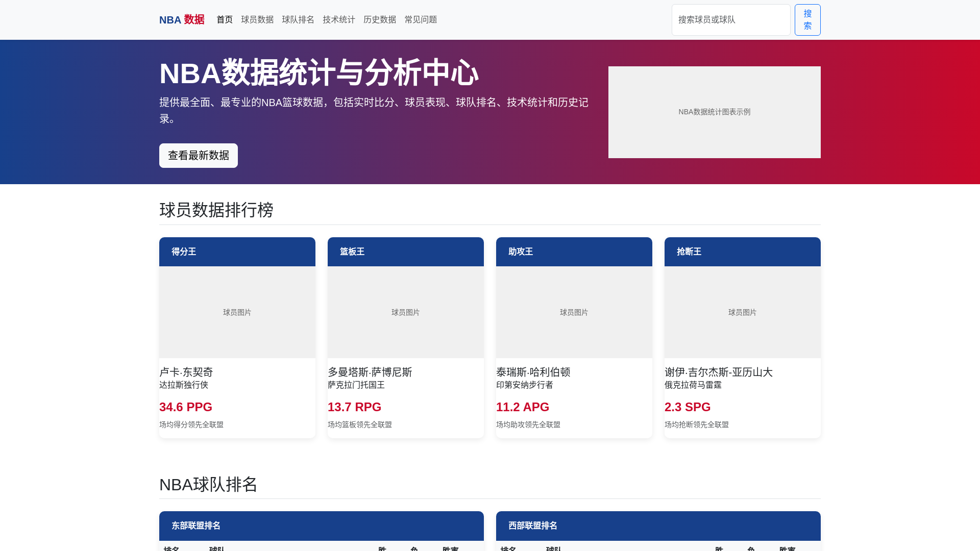The image size is (980, 551).
Task: Click the 11.2 APG stat
Action: (523, 407)
